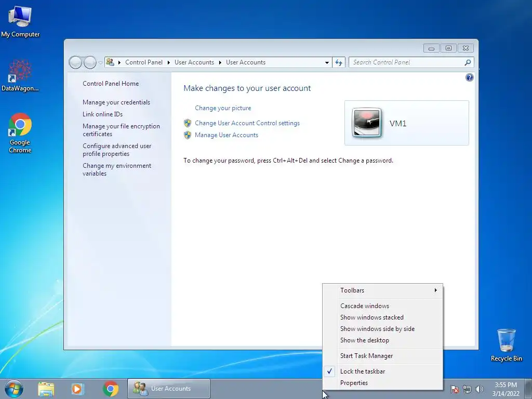
Task: Open taskbar Properties from context menu
Action: coord(383,383)
